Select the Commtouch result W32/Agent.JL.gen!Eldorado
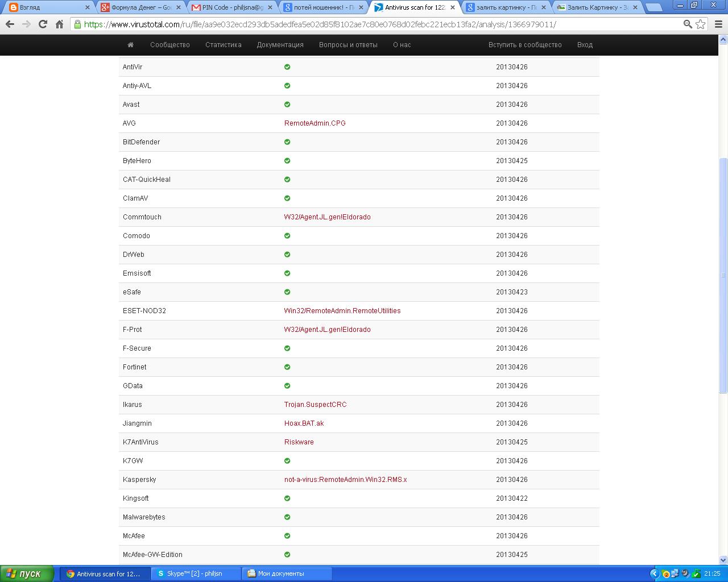728x582 pixels. pos(328,217)
